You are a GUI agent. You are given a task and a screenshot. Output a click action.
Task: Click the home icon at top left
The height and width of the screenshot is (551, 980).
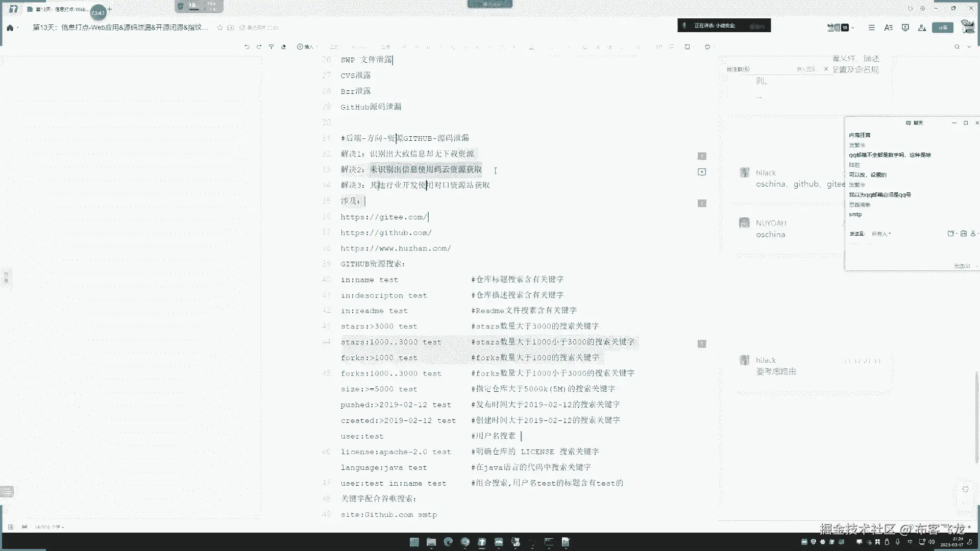coord(10,28)
